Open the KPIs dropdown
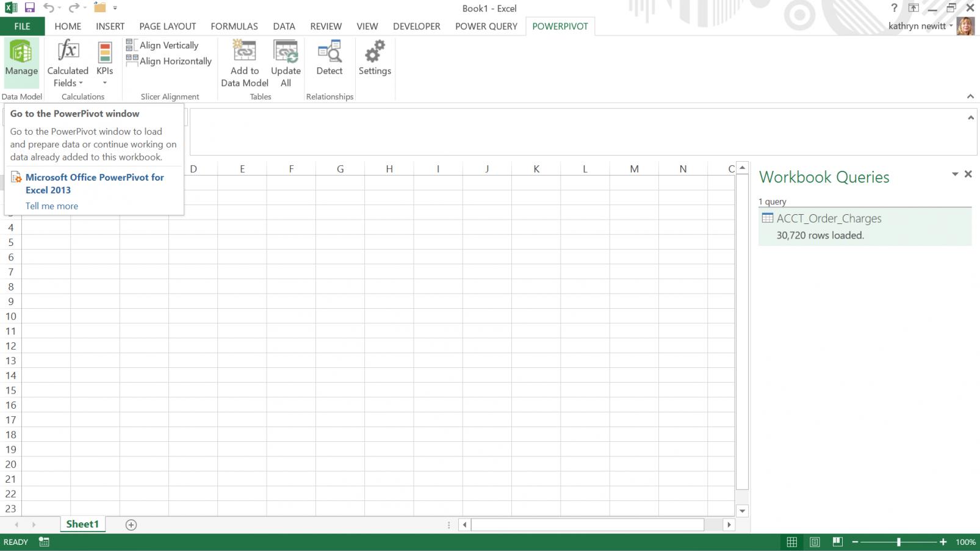The height and width of the screenshot is (551, 980). [105, 64]
